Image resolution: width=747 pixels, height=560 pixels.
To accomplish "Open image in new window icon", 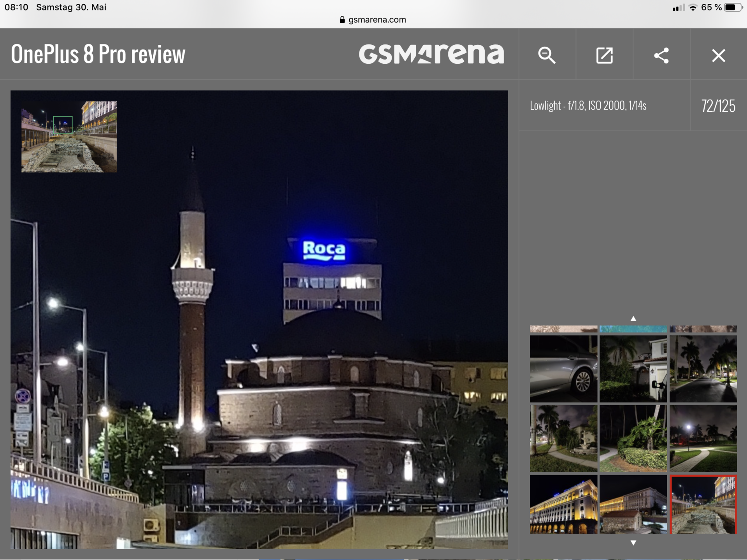I will 604,55.
